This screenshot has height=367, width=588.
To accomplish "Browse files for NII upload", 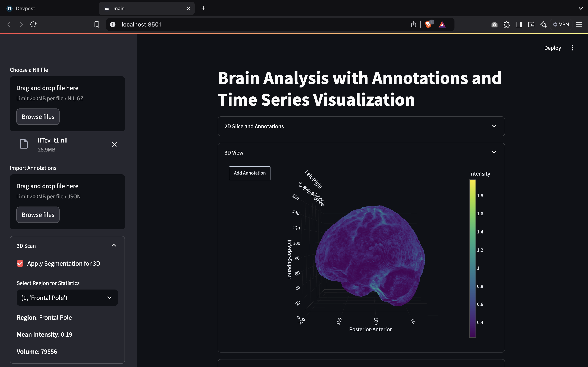I will 38,117.
